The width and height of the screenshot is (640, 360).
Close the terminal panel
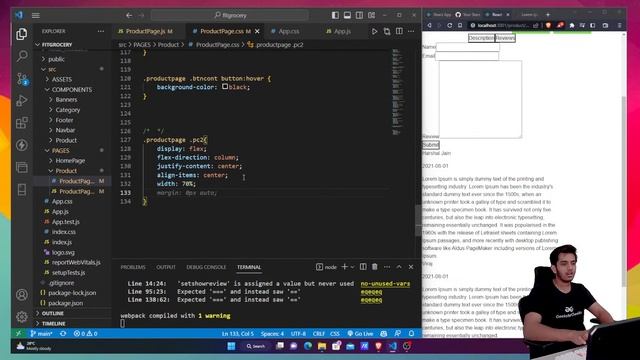(411, 267)
